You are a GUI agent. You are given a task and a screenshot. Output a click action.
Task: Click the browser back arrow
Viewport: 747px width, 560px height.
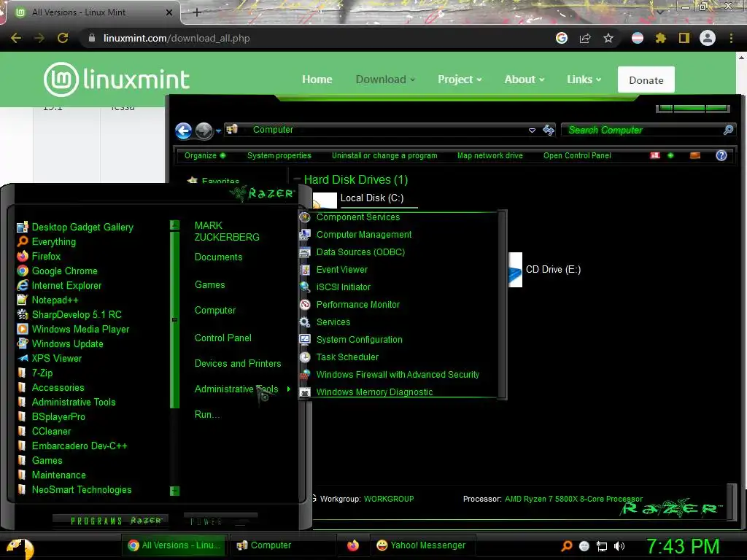point(16,38)
